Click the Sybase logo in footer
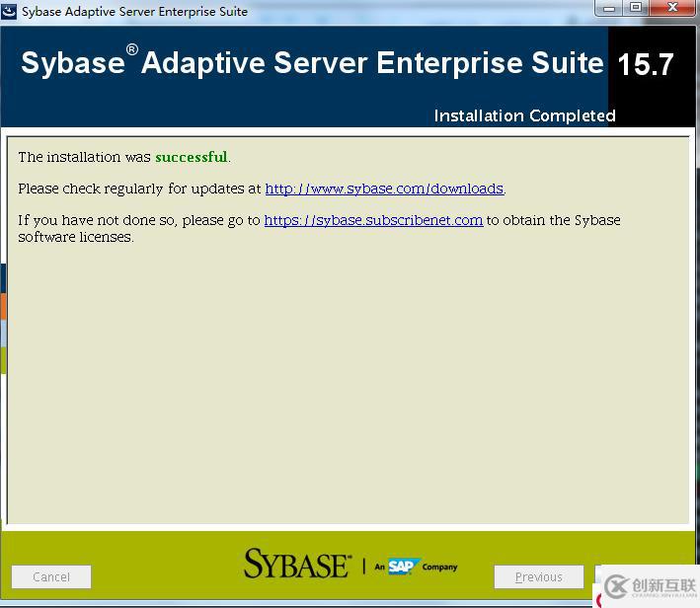The width and height of the screenshot is (700, 608). point(298,564)
